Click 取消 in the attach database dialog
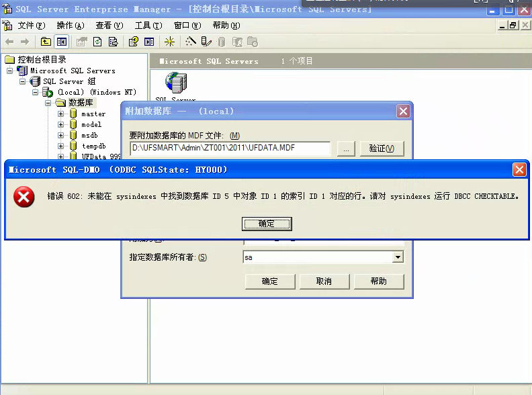 (x=324, y=281)
